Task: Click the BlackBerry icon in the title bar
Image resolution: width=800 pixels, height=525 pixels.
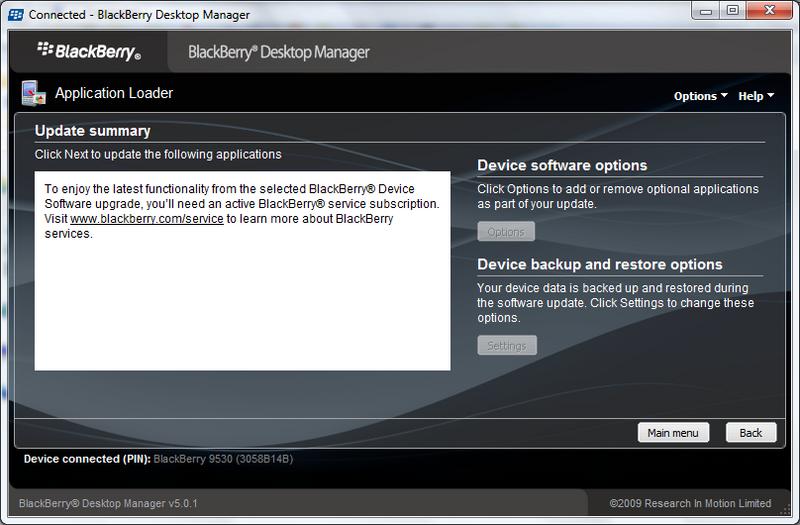Action: (x=15, y=15)
